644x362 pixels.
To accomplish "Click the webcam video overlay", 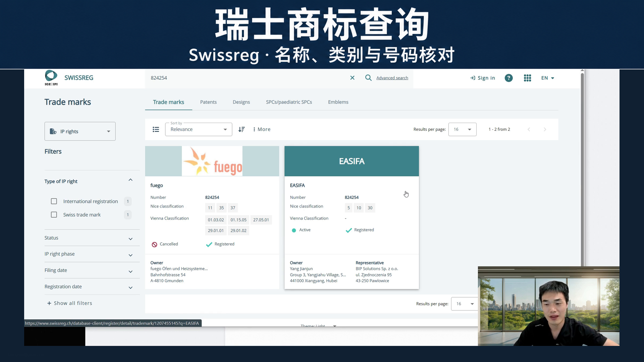I will coord(548,306).
